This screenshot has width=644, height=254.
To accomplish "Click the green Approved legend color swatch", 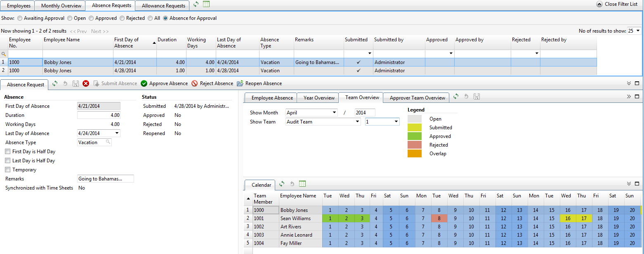I will click(415, 136).
